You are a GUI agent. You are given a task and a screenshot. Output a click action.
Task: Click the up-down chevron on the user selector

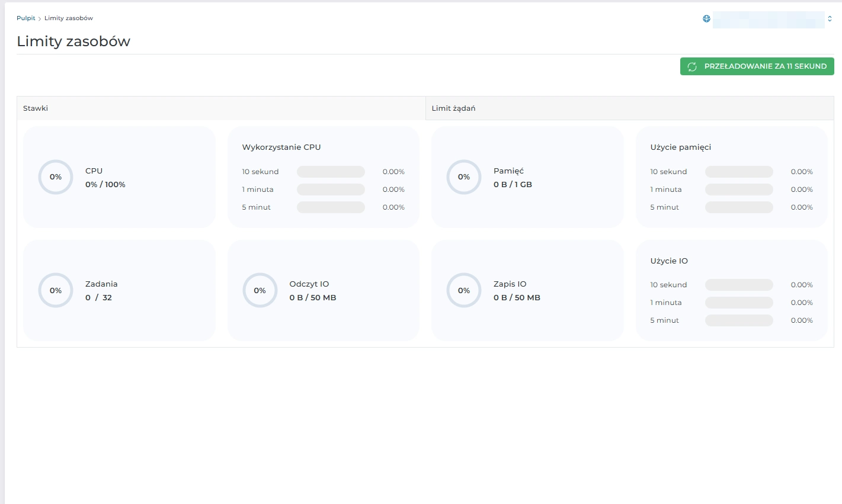(831, 19)
